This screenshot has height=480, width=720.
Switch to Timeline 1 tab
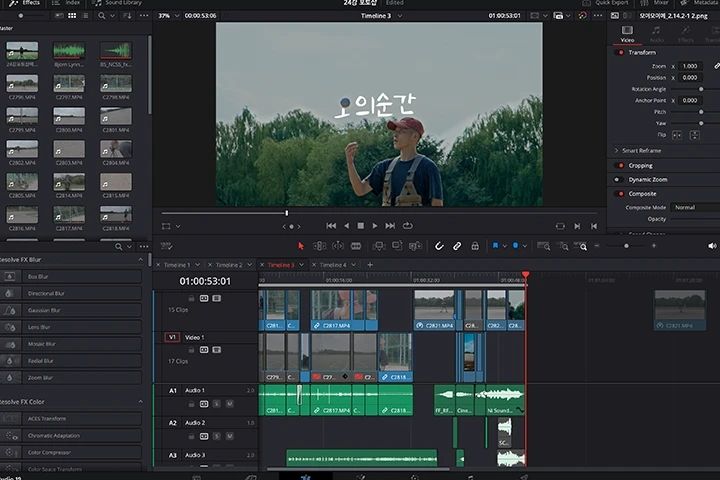(177, 265)
